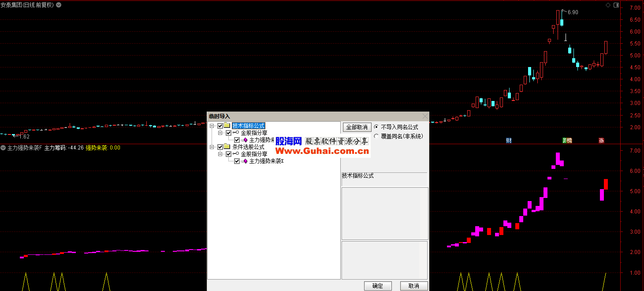Click the 全部取消 button

(357, 127)
